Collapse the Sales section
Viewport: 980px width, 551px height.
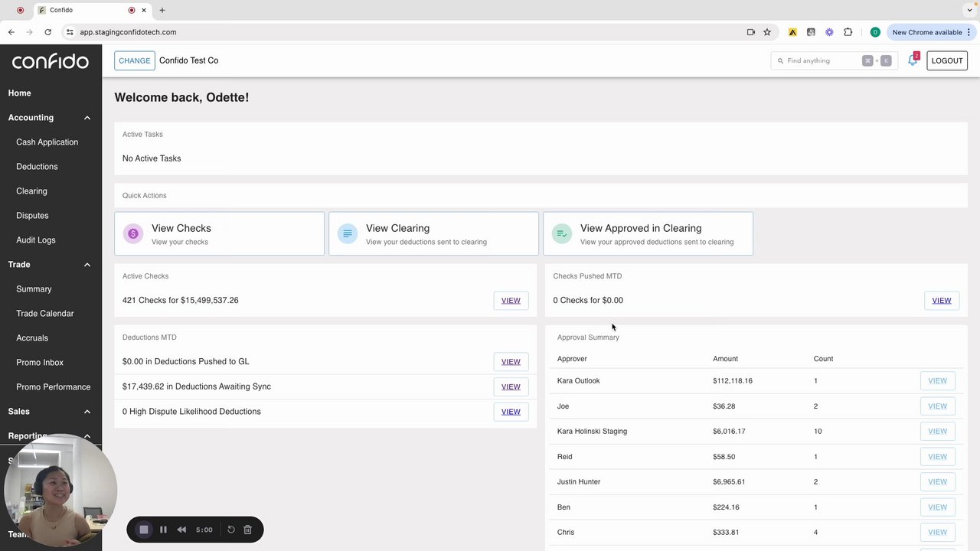[x=87, y=412]
